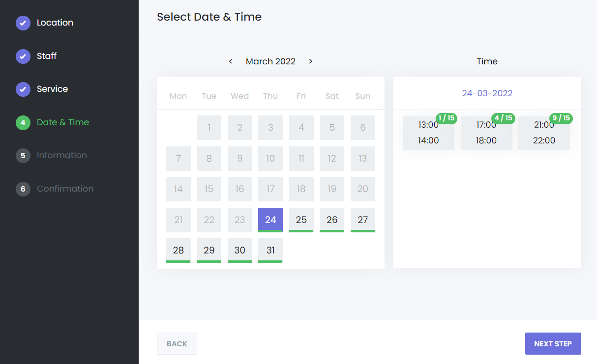Screen dimensions: 597x364
Task: Go to next month with right chevron
Action: click(x=310, y=61)
